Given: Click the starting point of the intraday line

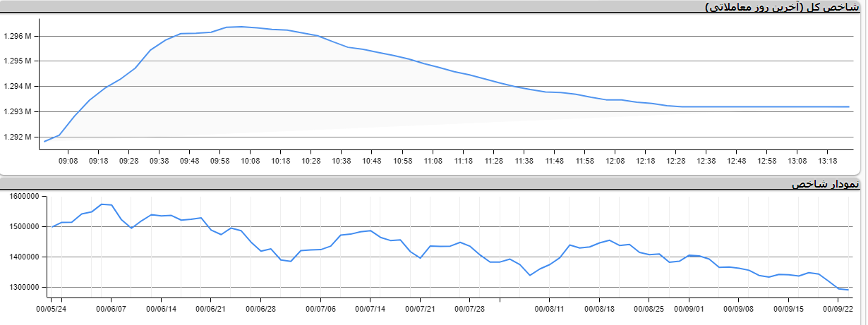Looking at the screenshot, I should coord(44,142).
